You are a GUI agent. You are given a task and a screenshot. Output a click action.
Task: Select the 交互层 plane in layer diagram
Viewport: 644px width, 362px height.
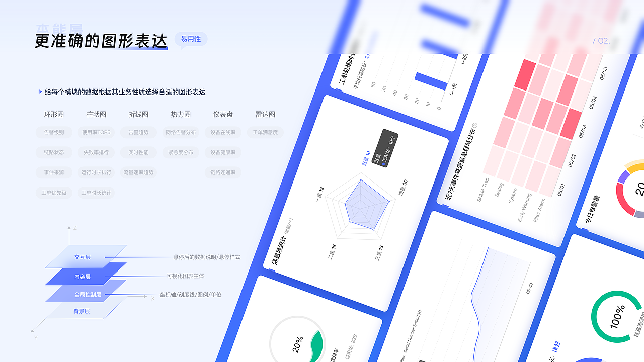[86, 257]
